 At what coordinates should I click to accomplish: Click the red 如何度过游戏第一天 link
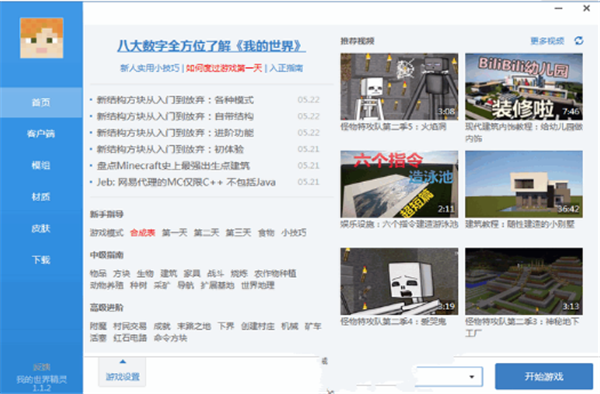click(224, 68)
